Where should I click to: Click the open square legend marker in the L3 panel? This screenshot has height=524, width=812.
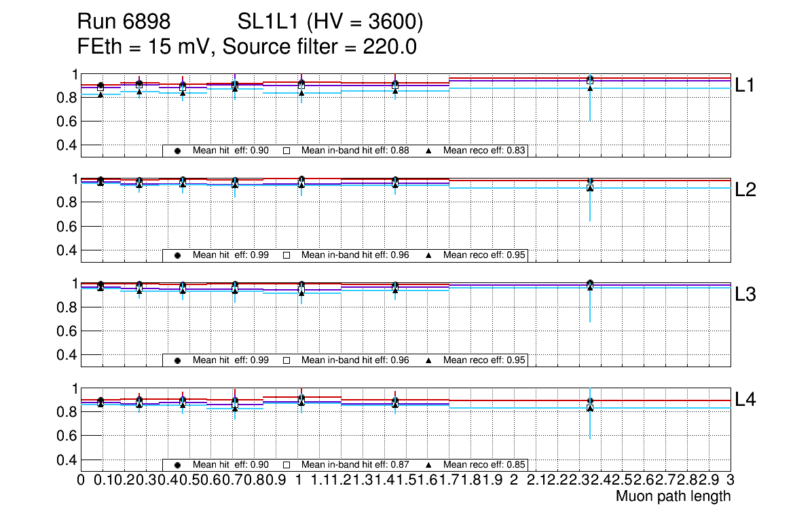[287, 360]
